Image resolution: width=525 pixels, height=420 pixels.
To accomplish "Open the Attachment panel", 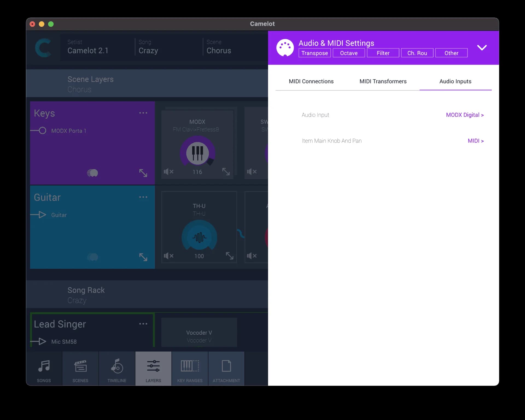I will point(226,369).
